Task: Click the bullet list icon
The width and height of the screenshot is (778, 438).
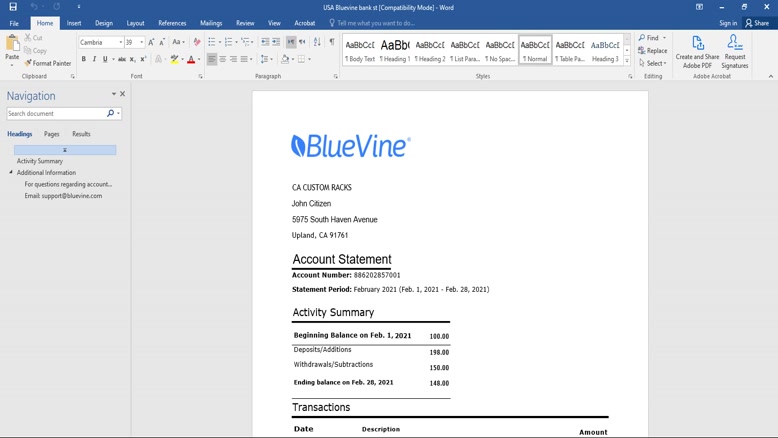Action: click(x=212, y=42)
